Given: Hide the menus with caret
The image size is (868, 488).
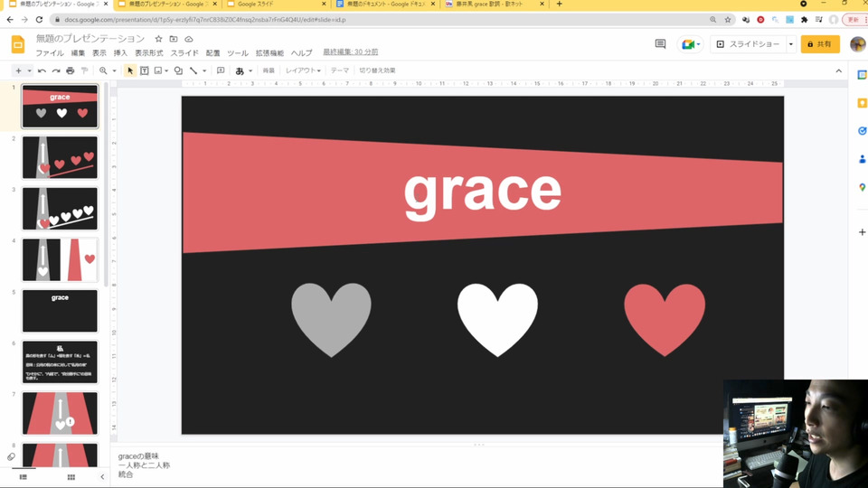Looking at the screenshot, I should 839,70.
